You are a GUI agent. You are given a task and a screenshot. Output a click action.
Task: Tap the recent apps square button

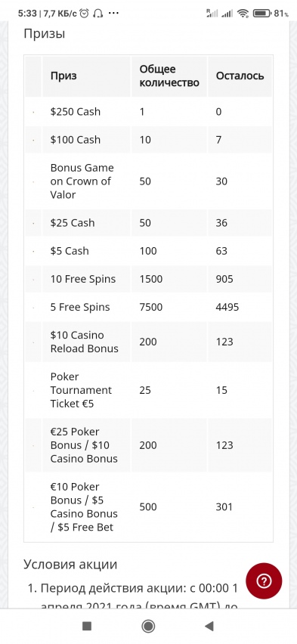(87, 626)
